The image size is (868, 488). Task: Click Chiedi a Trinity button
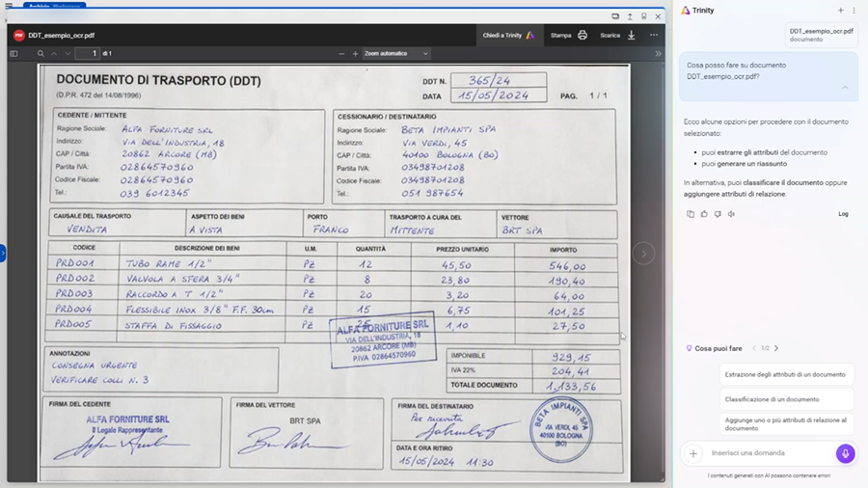click(x=509, y=36)
